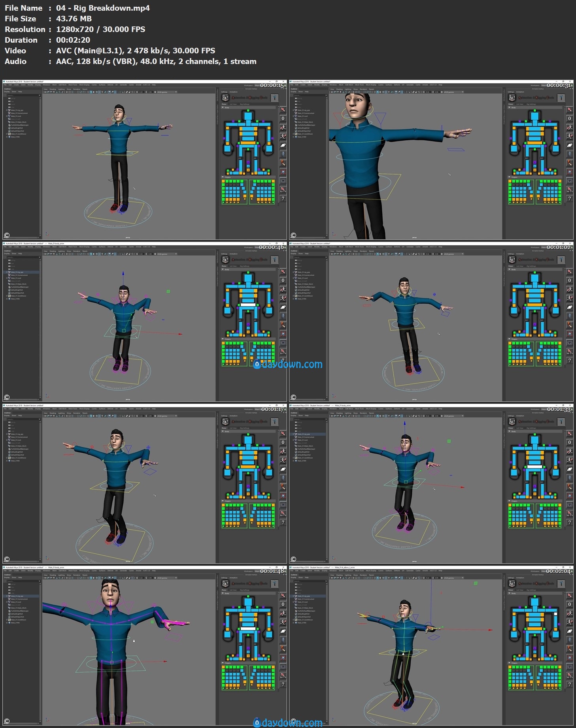Viewport: 576px width, 728px height.
Task: Toggle the eye visibility tool, 00:01:02 frame
Action: point(570,343)
